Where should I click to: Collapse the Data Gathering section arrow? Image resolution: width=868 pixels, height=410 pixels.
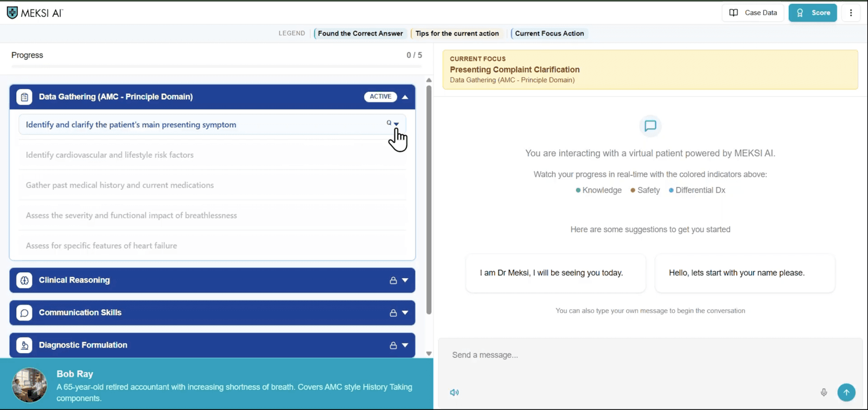405,97
